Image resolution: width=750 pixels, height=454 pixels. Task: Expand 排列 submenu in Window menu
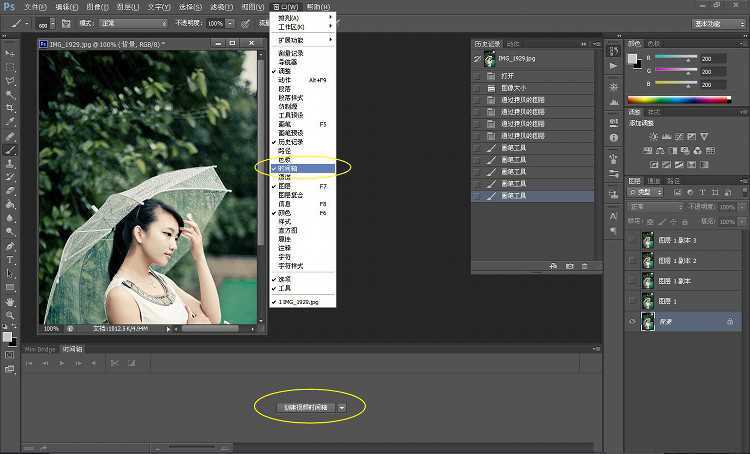tap(303, 18)
